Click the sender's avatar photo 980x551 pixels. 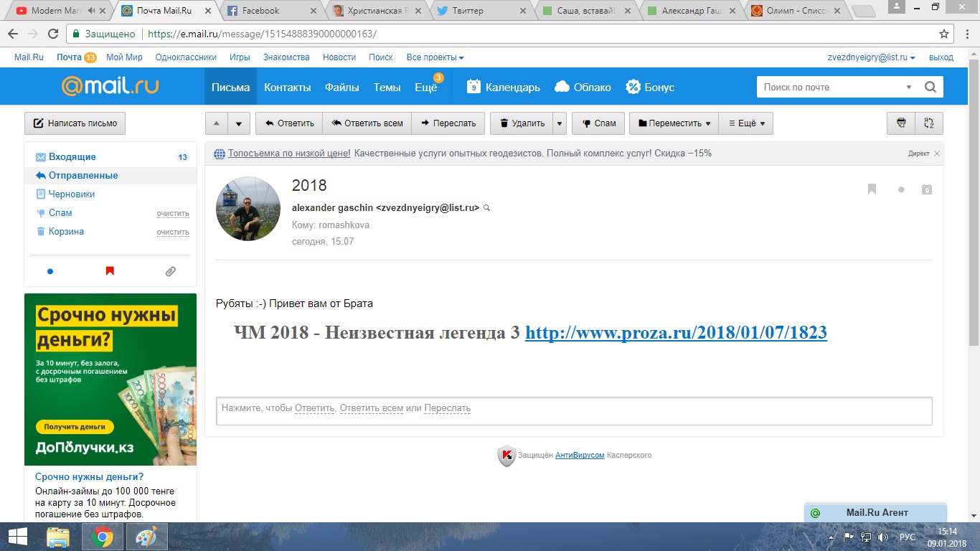(248, 209)
